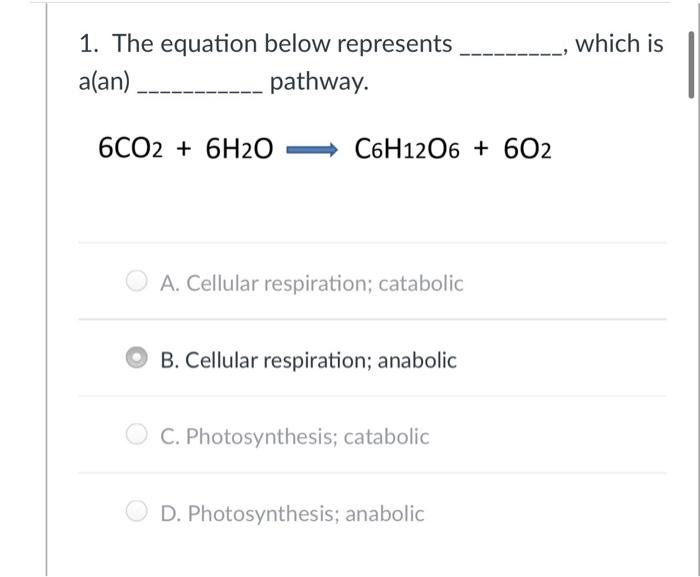Click the vertical scrollbar thumb
The image size is (700, 577).
[689, 64]
